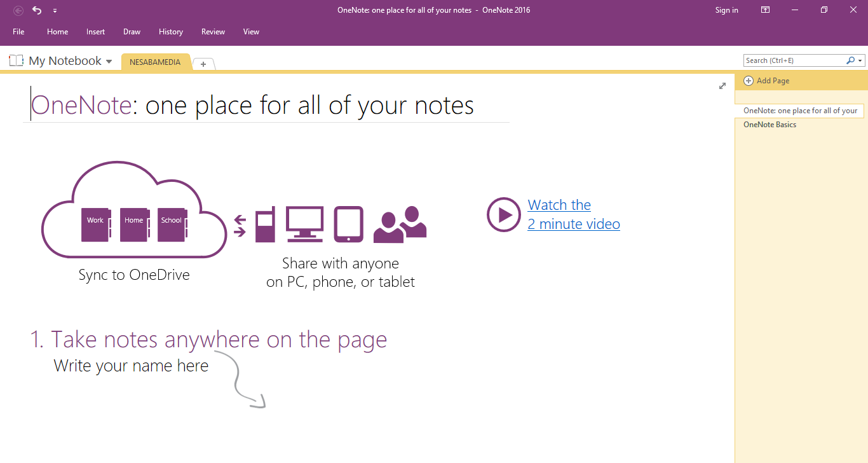Select the OneNote Basics page

(x=770, y=125)
